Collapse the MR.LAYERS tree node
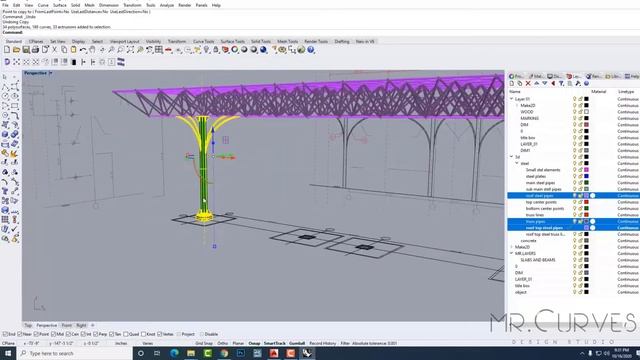Viewport: 640px width, 360px height. [511, 253]
